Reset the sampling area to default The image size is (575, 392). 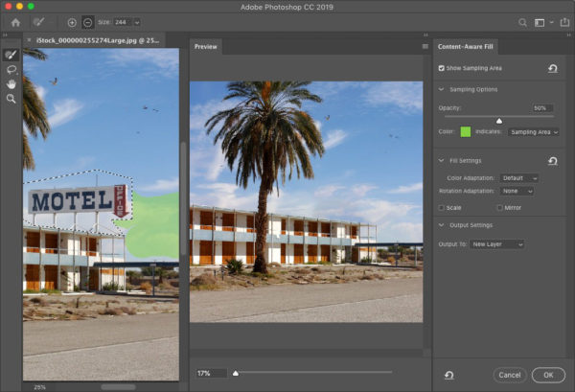pyautogui.click(x=552, y=68)
